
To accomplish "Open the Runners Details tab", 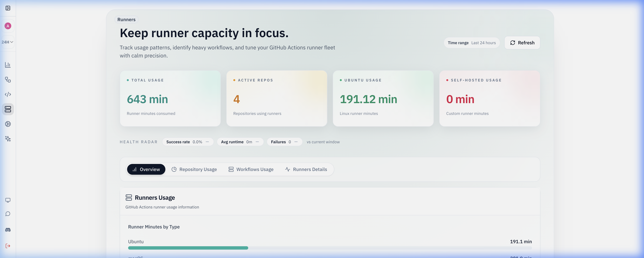I will tap(307, 169).
